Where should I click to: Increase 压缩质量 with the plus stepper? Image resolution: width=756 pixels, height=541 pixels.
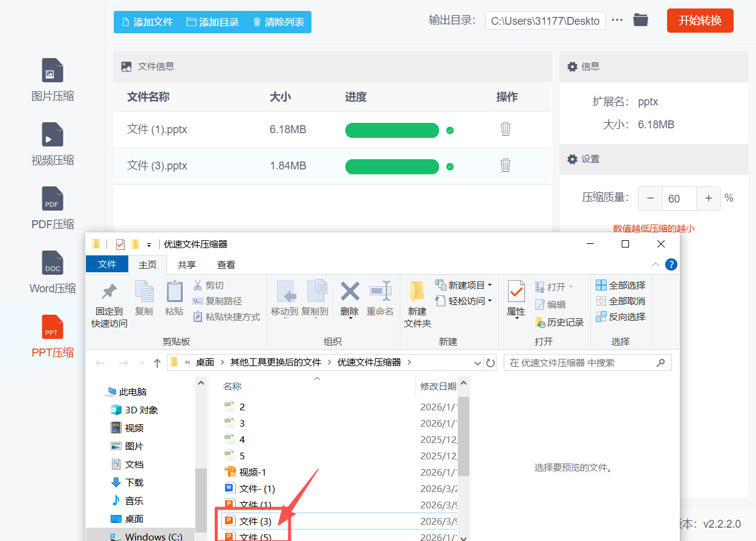click(x=708, y=198)
